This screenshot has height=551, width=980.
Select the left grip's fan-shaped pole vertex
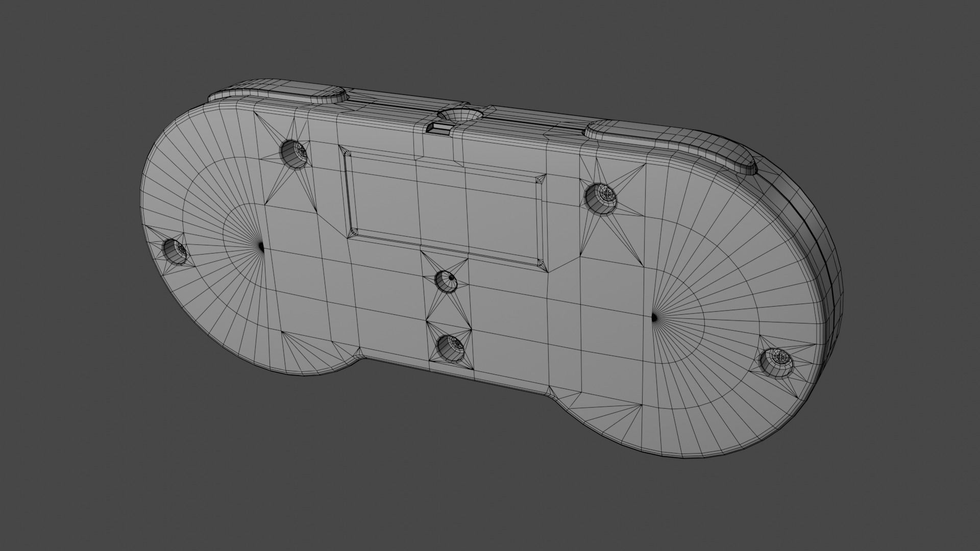coord(261,247)
